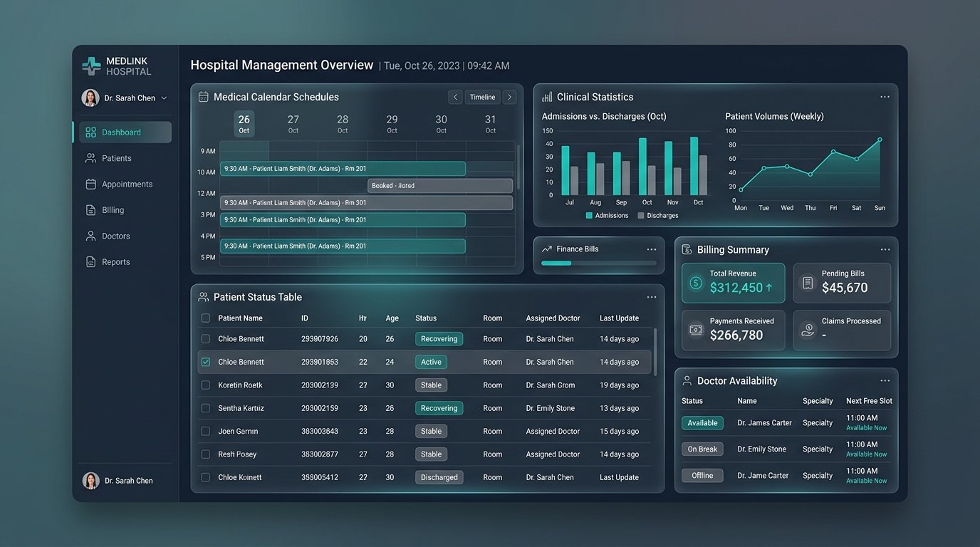Click the Payments Received cash icon
The height and width of the screenshot is (547, 980).
pos(696,330)
